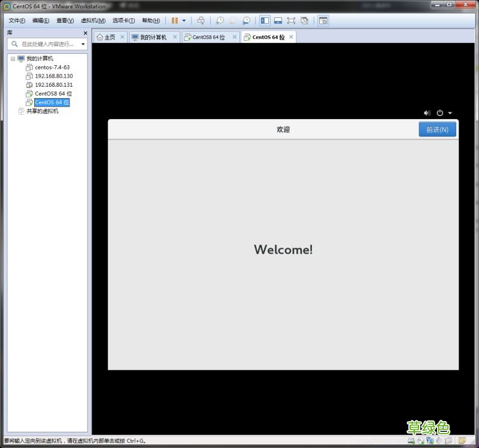
Task: Click the volume speaker icon in guest
Action: click(x=427, y=112)
